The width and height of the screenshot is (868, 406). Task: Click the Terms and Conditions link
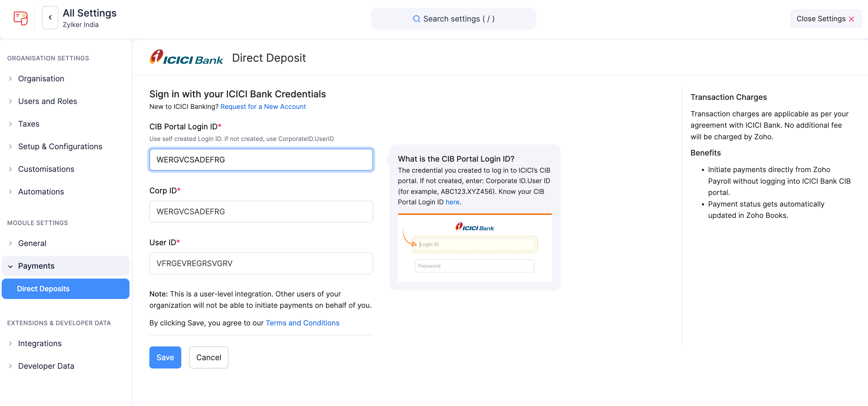point(302,323)
